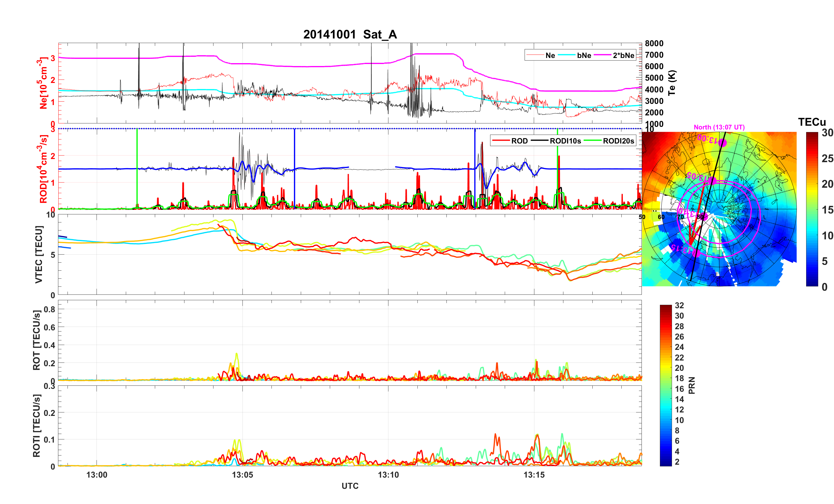Click the 2*bNe legend entry
834x504 pixels.
coord(623,55)
